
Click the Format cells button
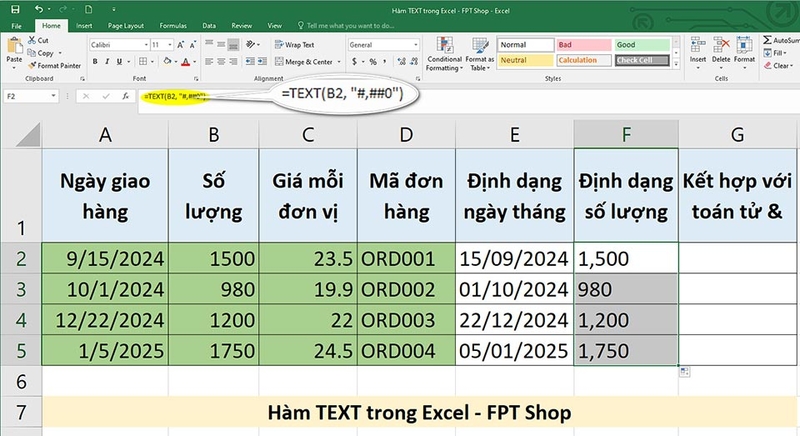pyautogui.click(x=744, y=50)
